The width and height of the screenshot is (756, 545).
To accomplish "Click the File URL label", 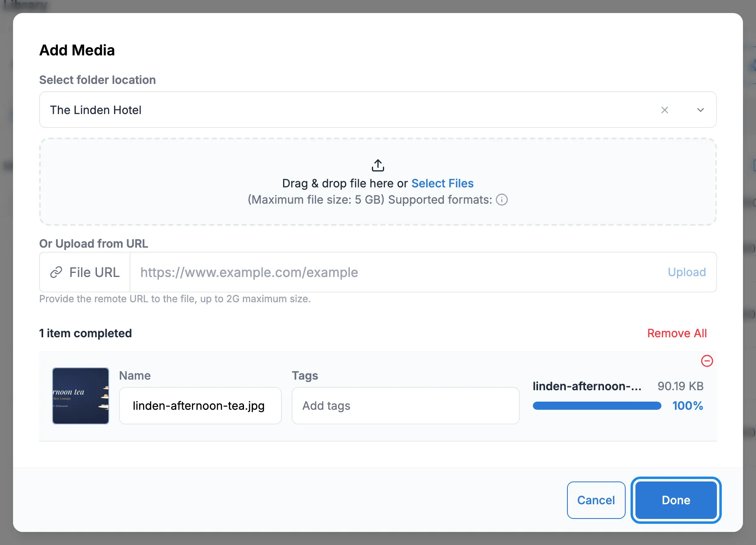I will [94, 272].
